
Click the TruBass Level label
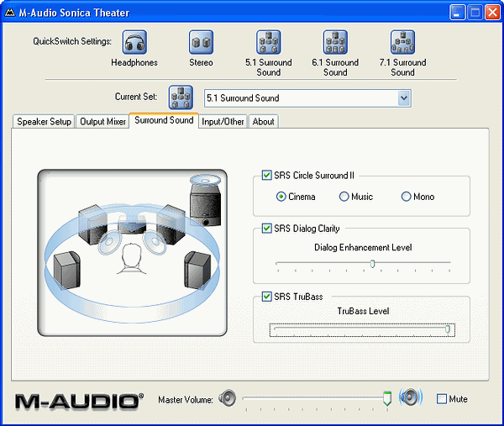pyautogui.click(x=363, y=311)
